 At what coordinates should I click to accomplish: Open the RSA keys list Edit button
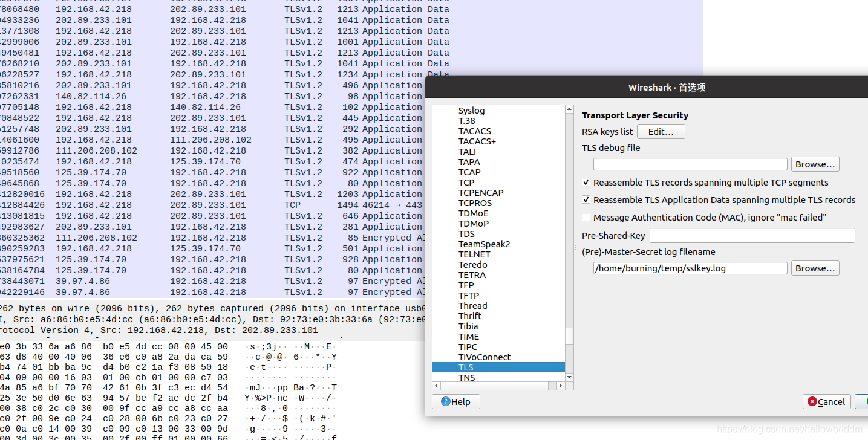(661, 132)
